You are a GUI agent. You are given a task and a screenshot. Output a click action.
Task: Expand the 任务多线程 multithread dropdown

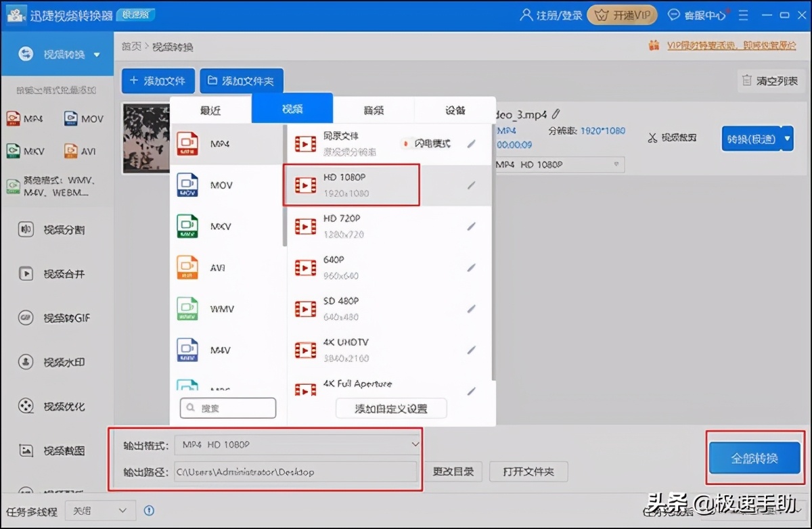coord(99,510)
